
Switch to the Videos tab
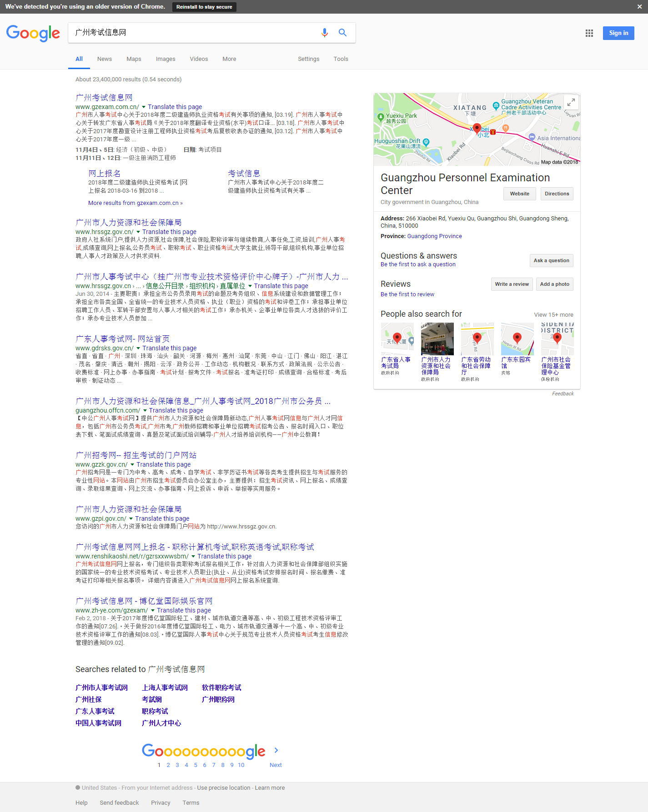click(x=199, y=59)
